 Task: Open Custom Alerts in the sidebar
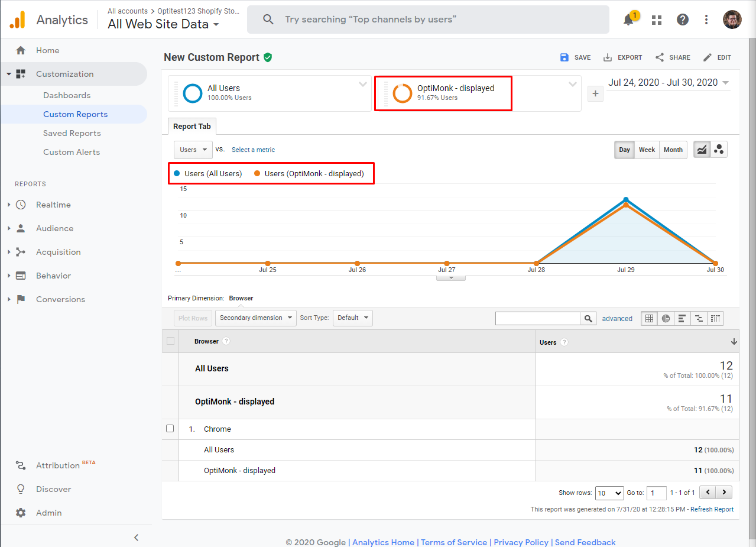[x=72, y=152]
